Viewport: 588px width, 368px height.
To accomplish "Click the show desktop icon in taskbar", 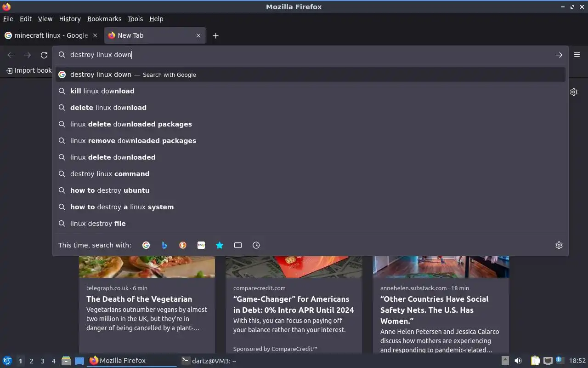I will click(x=79, y=361).
